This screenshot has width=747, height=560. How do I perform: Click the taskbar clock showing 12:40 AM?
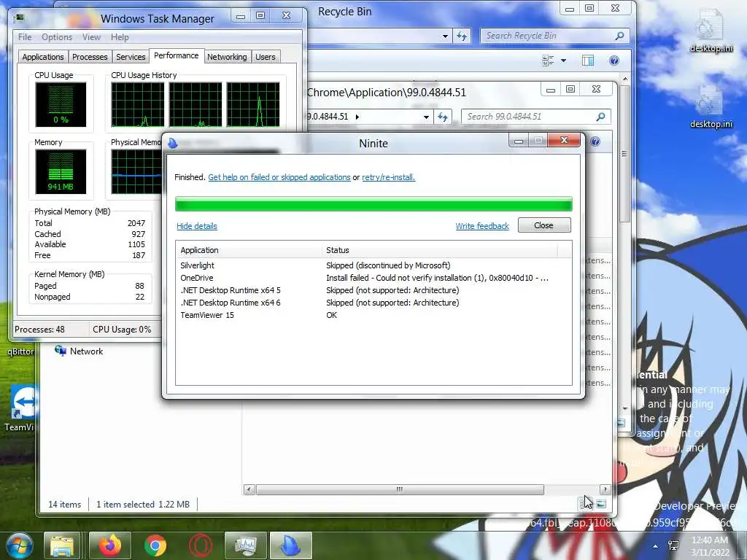click(x=710, y=546)
